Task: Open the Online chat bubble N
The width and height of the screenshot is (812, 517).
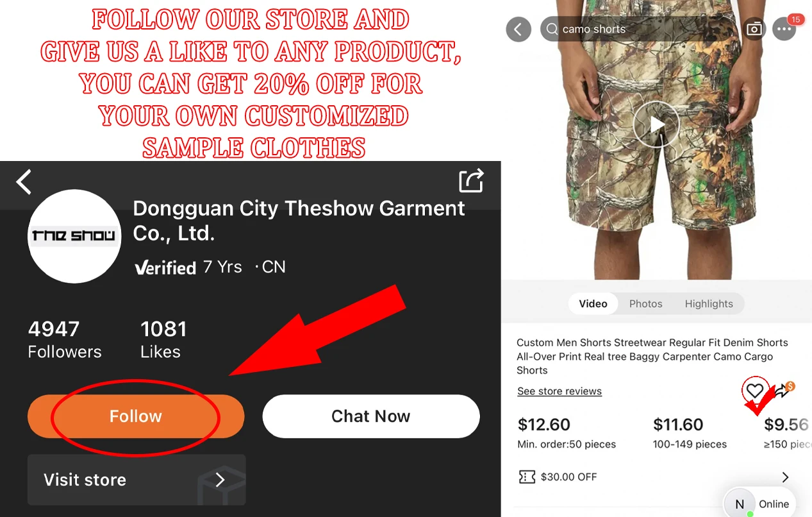Action: [760, 504]
